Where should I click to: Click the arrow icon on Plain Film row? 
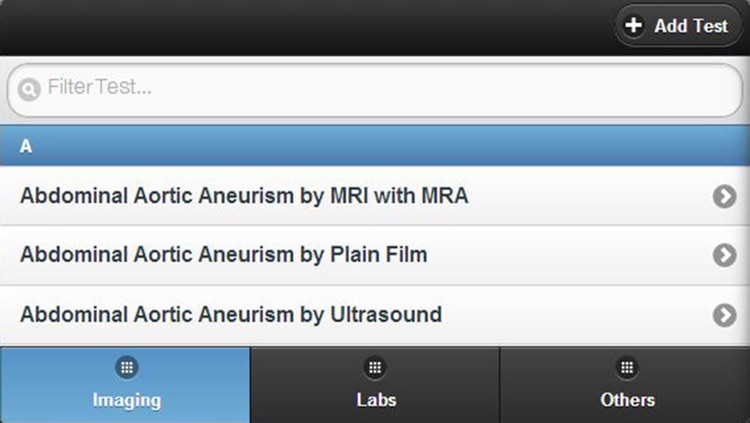[x=725, y=256]
